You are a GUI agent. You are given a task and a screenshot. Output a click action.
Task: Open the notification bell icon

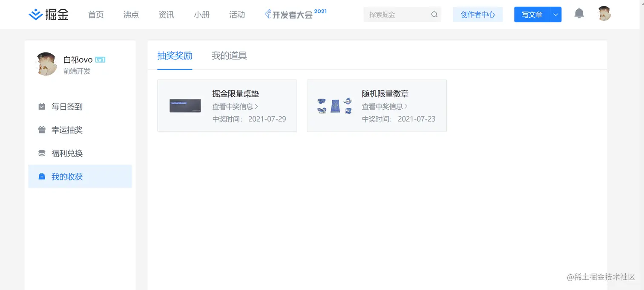coord(579,14)
